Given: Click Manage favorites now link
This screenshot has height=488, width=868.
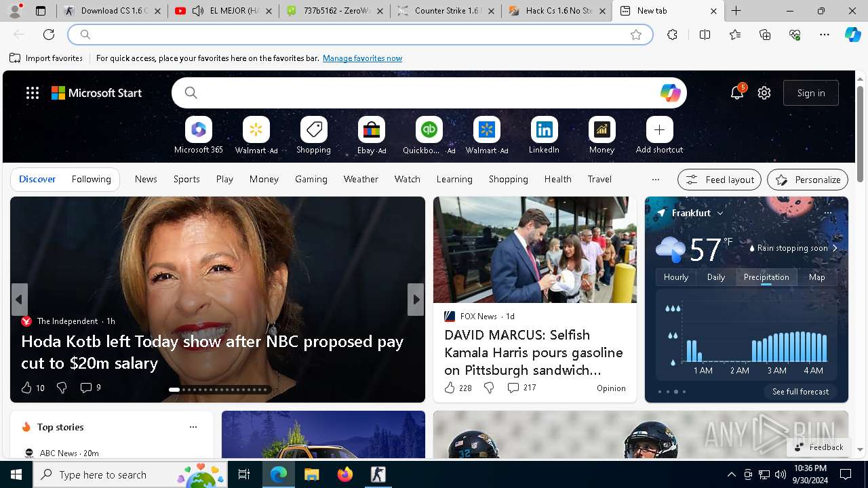Looking at the screenshot, I should click(363, 58).
